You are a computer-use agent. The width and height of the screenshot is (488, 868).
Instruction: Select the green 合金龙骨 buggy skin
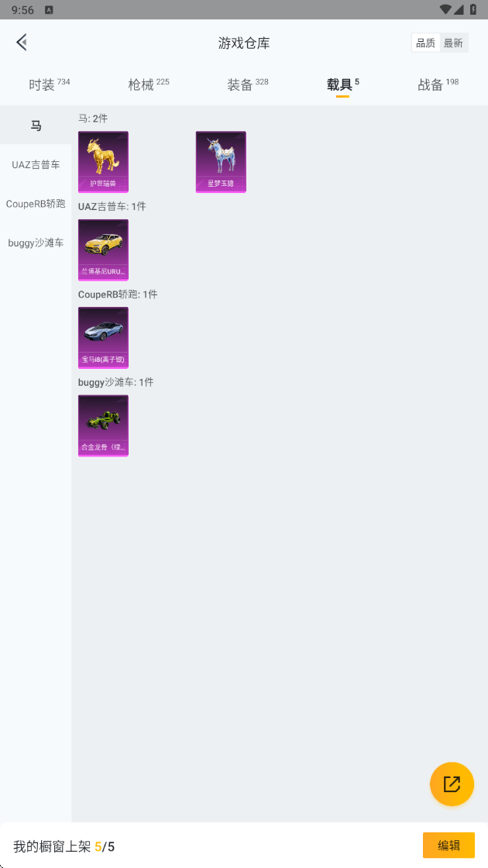pyautogui.click(x=104, y=425)
